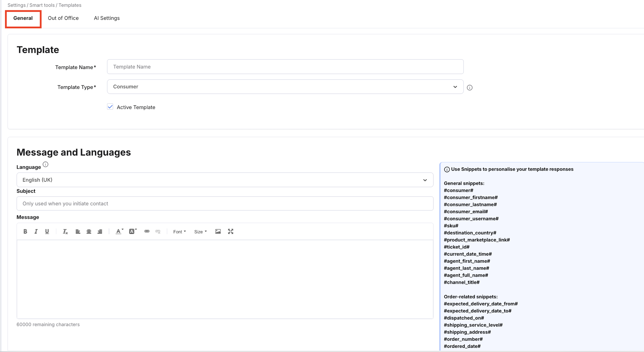Open the text color picker
Screen dimensions: 644x352
pos(119,231)
